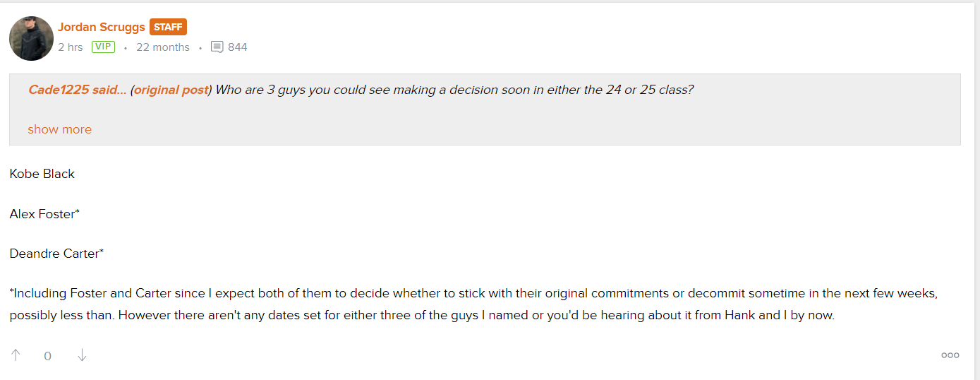Click the post count speech bubble icon

click(217, 47)
